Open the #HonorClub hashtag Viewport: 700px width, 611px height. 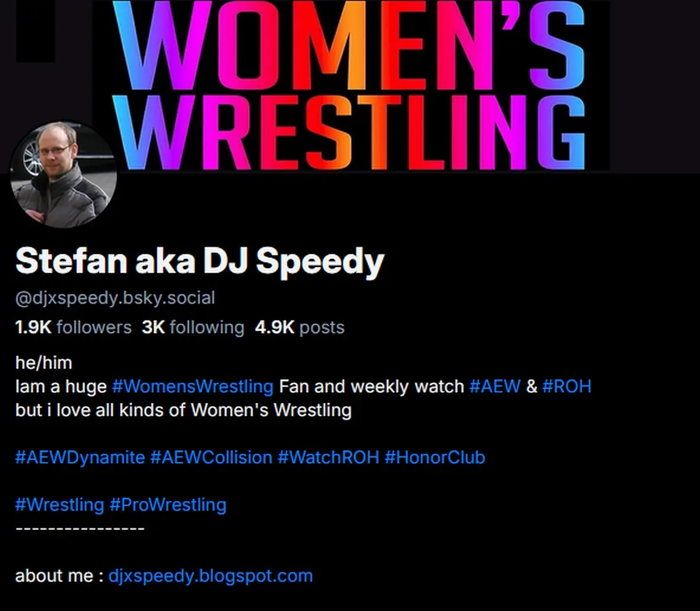(435, 457)
